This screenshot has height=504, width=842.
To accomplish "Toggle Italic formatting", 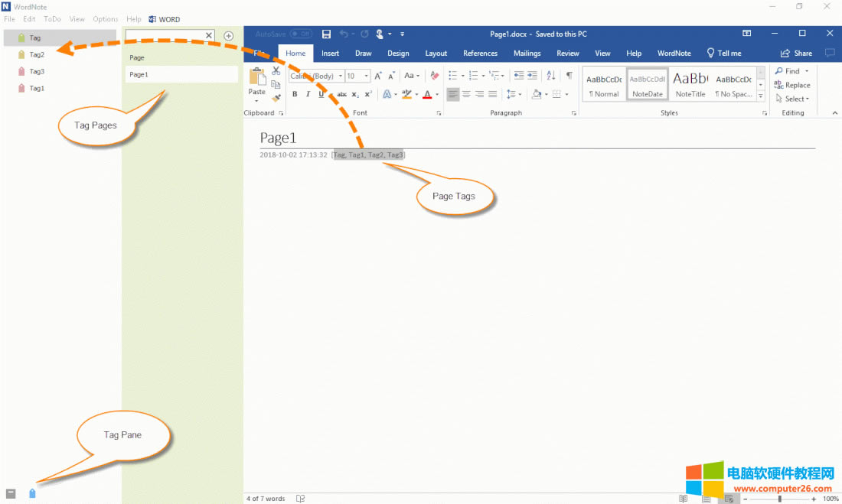I will point(308,94).
